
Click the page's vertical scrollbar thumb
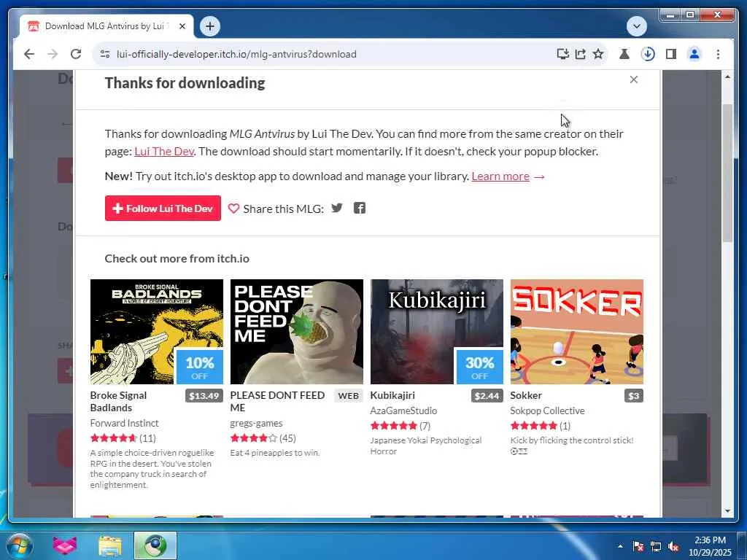click(727, 172)
